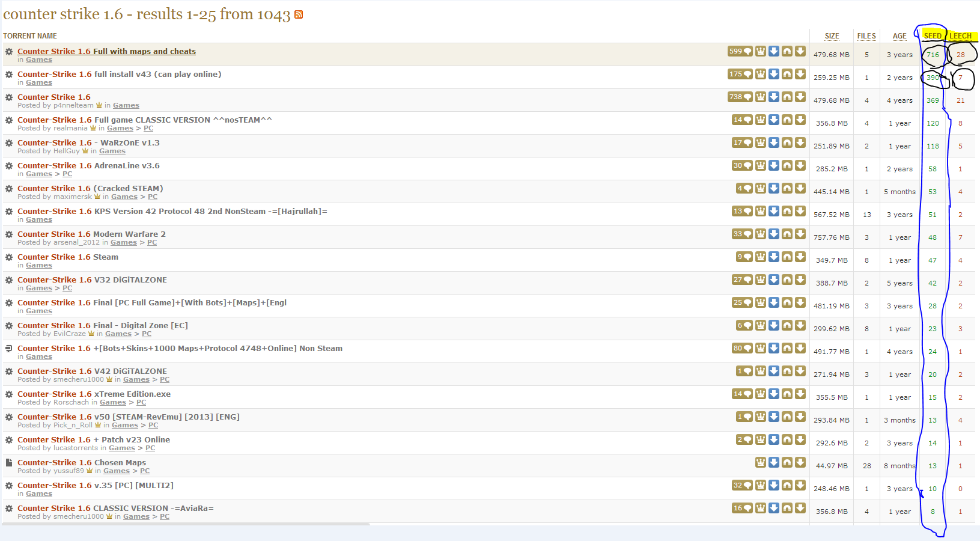The image size is (980, 541).
Task: Click the leech count '21'
Action: tap(960, 100)
